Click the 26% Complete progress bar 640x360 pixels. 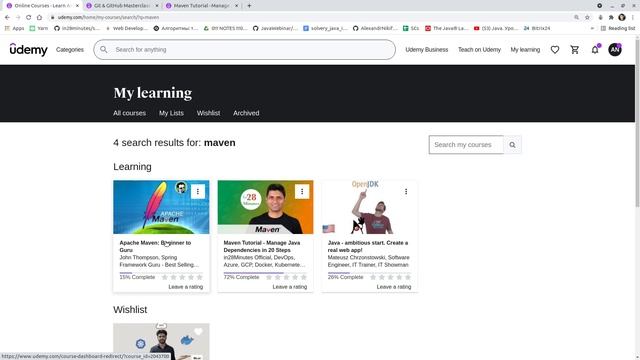369,273
